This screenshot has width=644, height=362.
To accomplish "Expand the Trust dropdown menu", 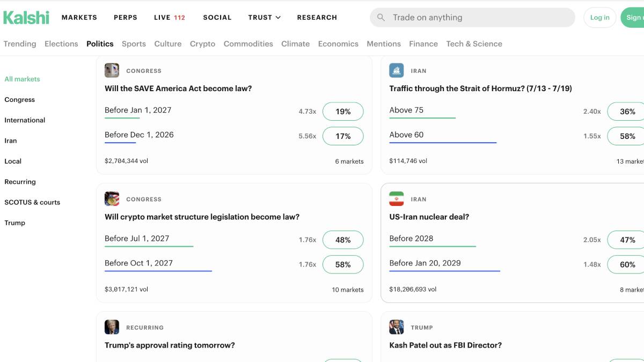I will coord(265,17).
